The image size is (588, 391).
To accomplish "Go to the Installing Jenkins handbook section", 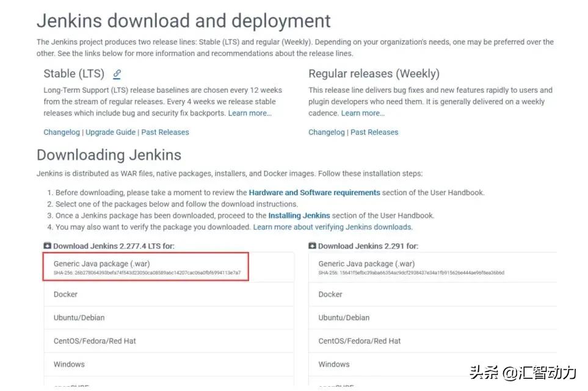I will click(299, 215).
